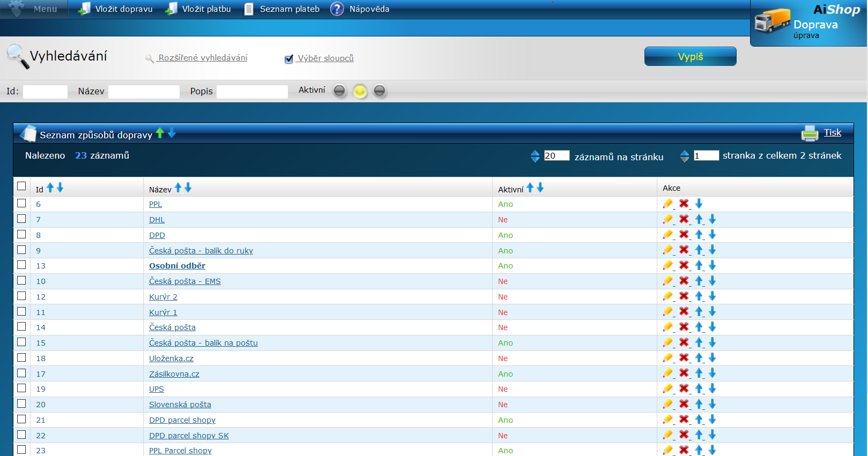Open the Zásilkovna.cz link
The image size is (868, 456).
point(174,374)
